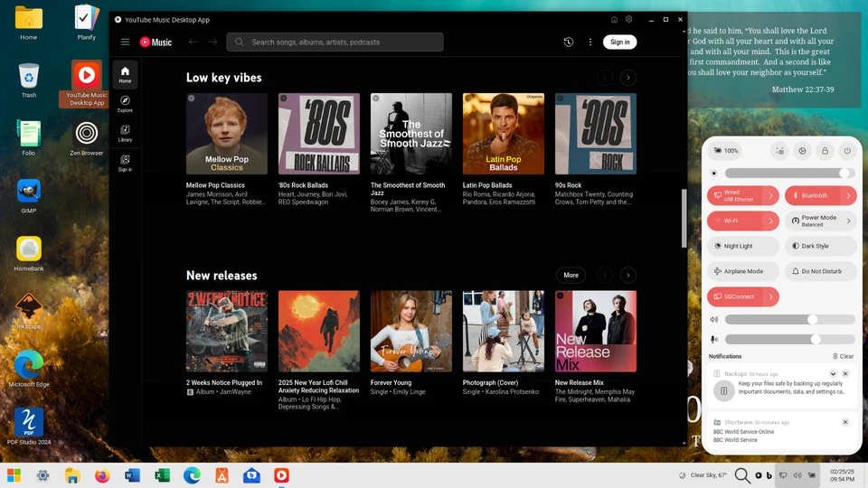Open the three-dot settings menu in top bar

(x=590, y=42)
